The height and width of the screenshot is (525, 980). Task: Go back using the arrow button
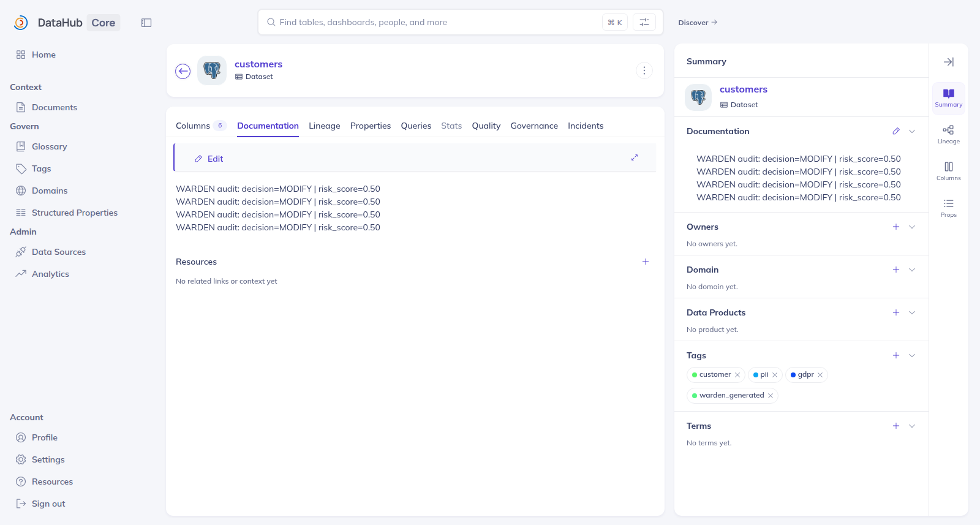(183, 72)
